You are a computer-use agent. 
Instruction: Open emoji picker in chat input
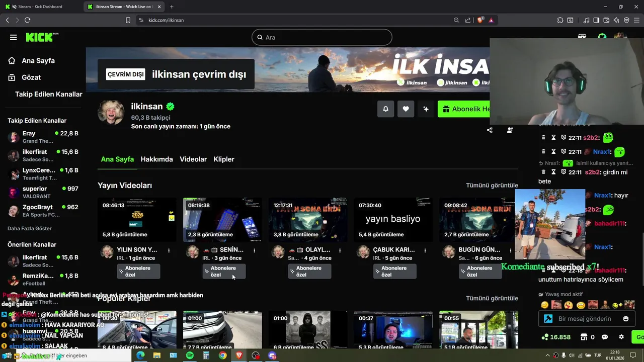coord(626,319)
